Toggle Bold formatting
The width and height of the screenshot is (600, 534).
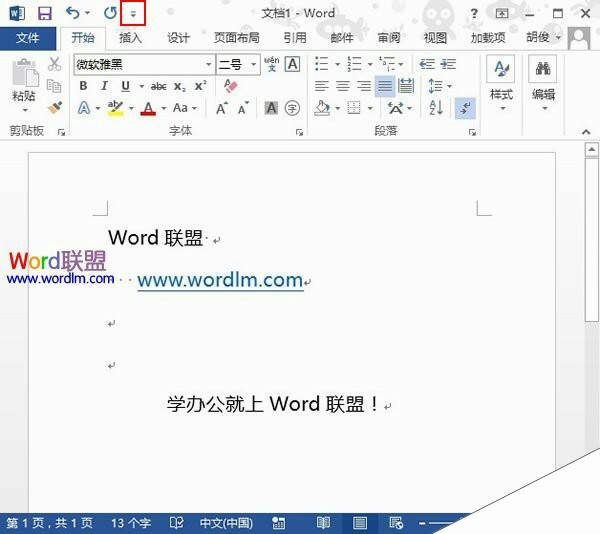(x=83, y=86)
